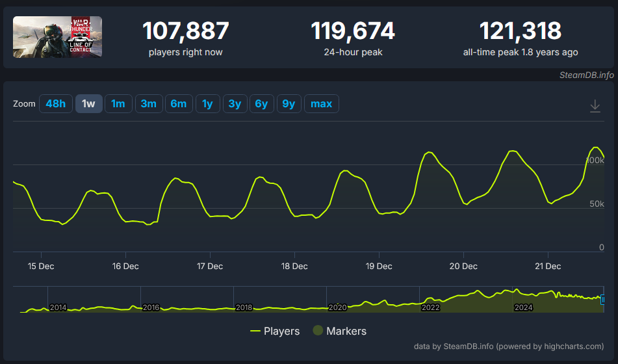Screen dimensions: 618x364
Task: Switch to the 6y range
Action: pyautogui.click(x=262, y=104)
